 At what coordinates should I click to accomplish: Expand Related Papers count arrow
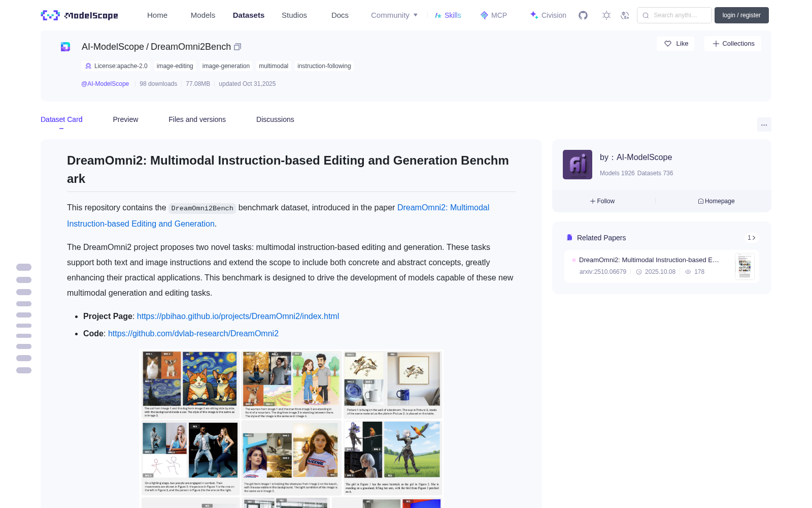[x=752, y=238]
